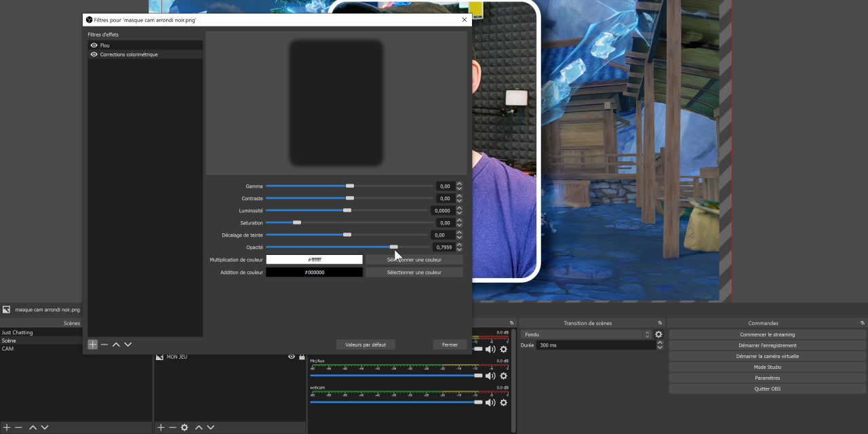The height and width of the screenshot is (434, 868).
Task: Click the Valeurs par défaut button
Action: 366,344
